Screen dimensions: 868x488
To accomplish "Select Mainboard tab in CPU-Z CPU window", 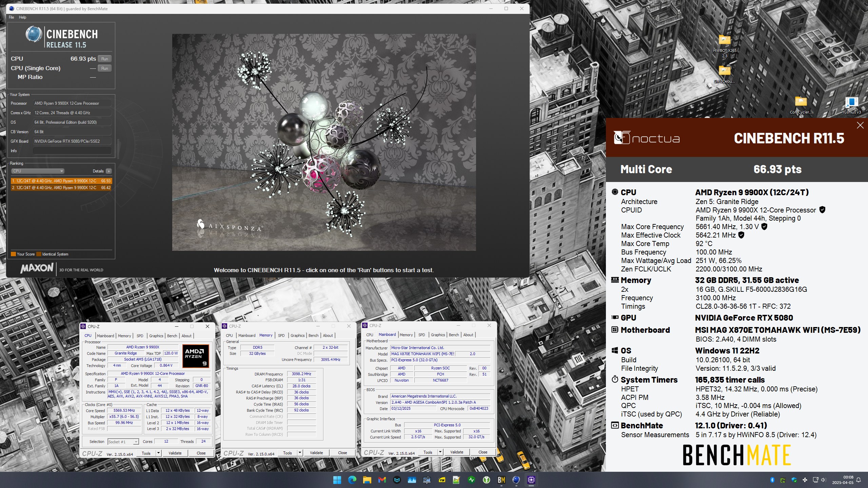I will (x=105, y=336).
